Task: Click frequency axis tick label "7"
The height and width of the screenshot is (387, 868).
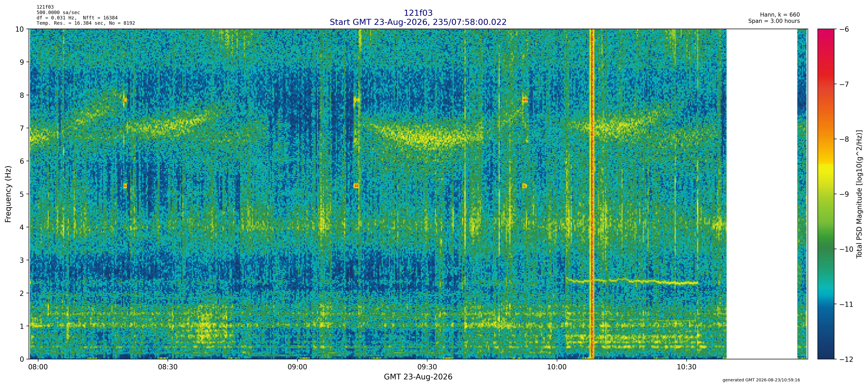Action: [22, 128]
